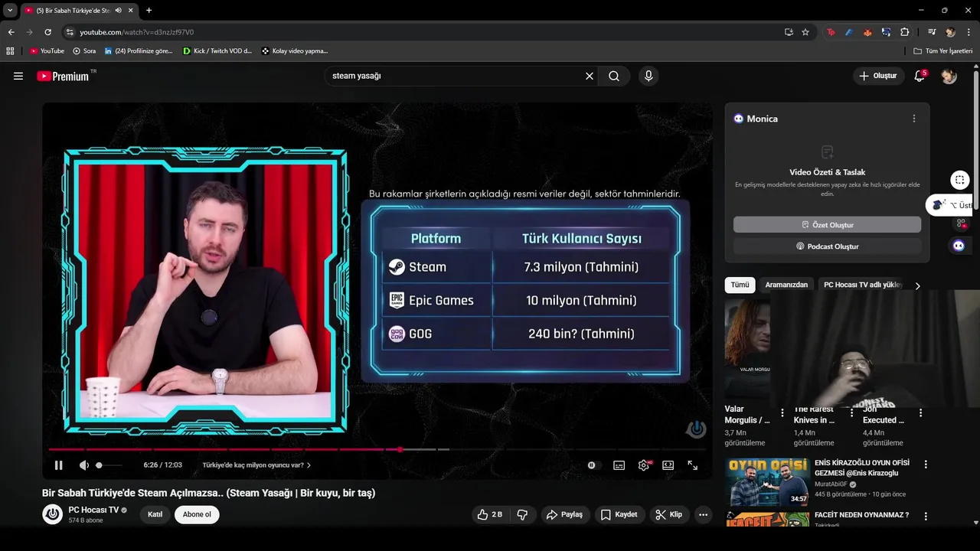Clear the search box with the X
The height and width of the screenshot is (551, 980).
coord(590,76)
